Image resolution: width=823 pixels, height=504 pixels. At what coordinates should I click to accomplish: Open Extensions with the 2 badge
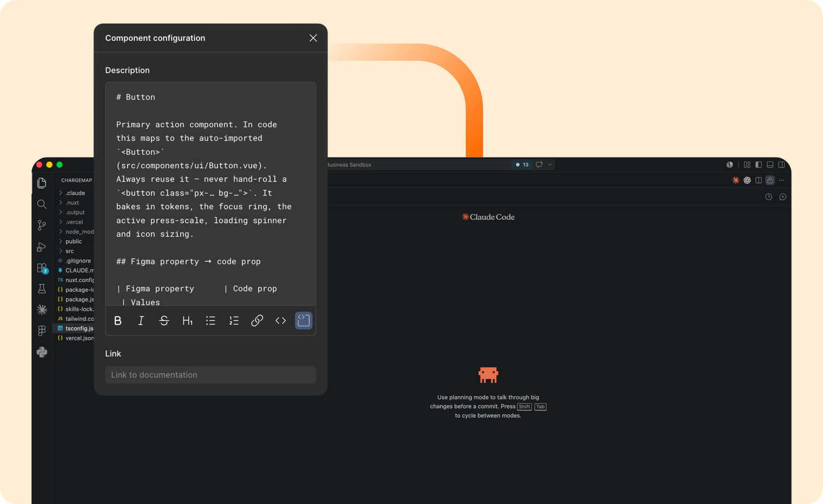(42, 268)
